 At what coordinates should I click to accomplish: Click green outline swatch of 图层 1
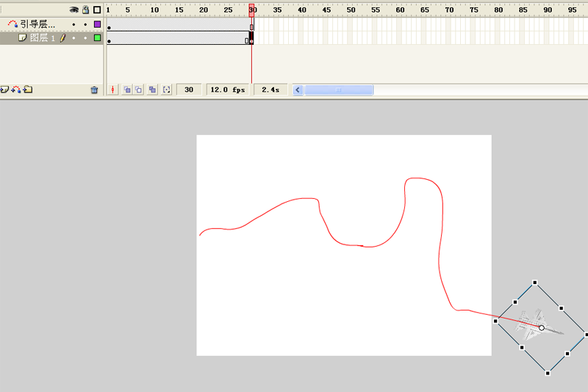point(98,38)
